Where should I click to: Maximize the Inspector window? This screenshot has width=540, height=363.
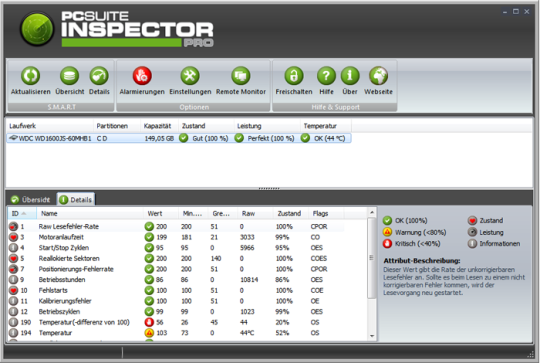click(516, 12)
